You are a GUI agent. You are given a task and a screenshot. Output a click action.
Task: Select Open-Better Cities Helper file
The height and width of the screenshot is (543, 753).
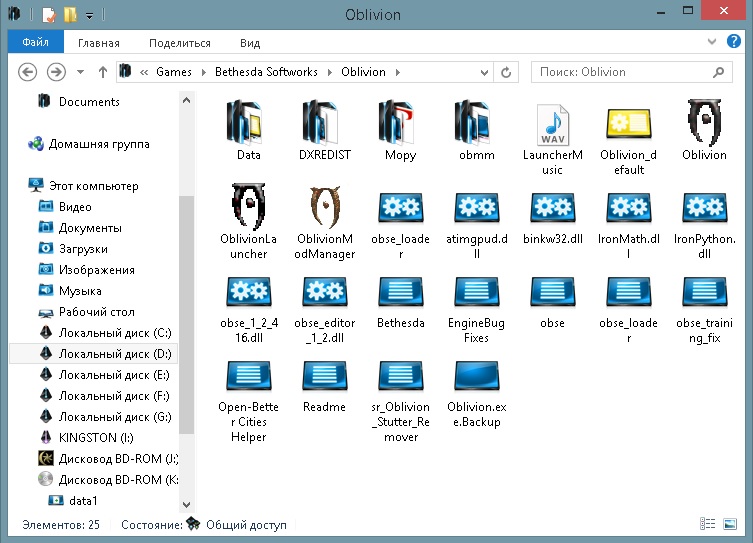tap(248, 401)
